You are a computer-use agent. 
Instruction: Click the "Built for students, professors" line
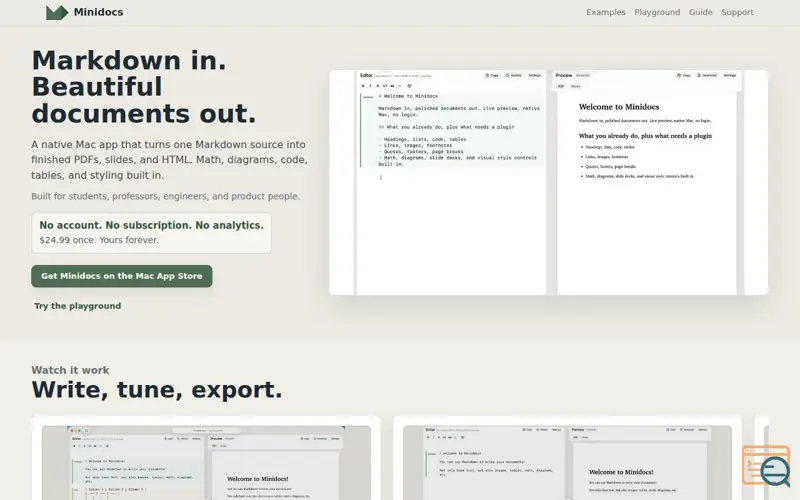[166, 196]
